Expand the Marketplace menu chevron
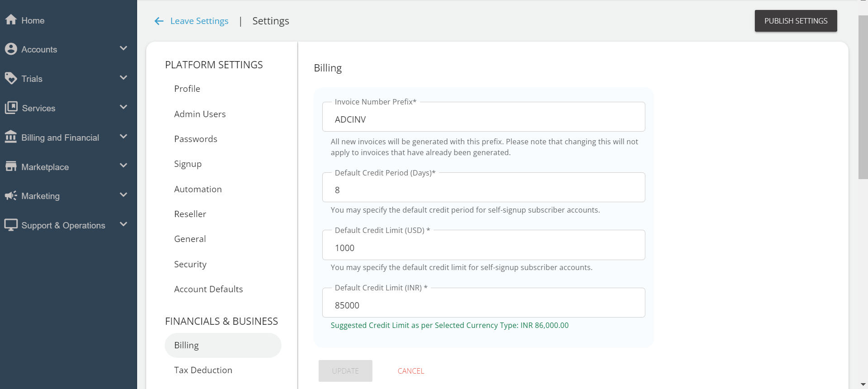This screenshot has width=868, height=389. (123, 166)
